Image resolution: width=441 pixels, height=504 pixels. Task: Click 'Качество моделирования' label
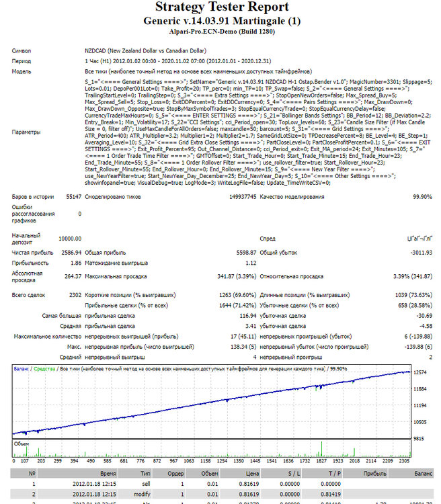pos(292,197)
